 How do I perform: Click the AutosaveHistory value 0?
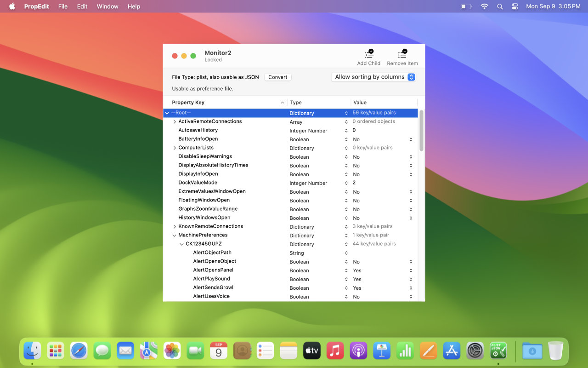coord(354,130)
